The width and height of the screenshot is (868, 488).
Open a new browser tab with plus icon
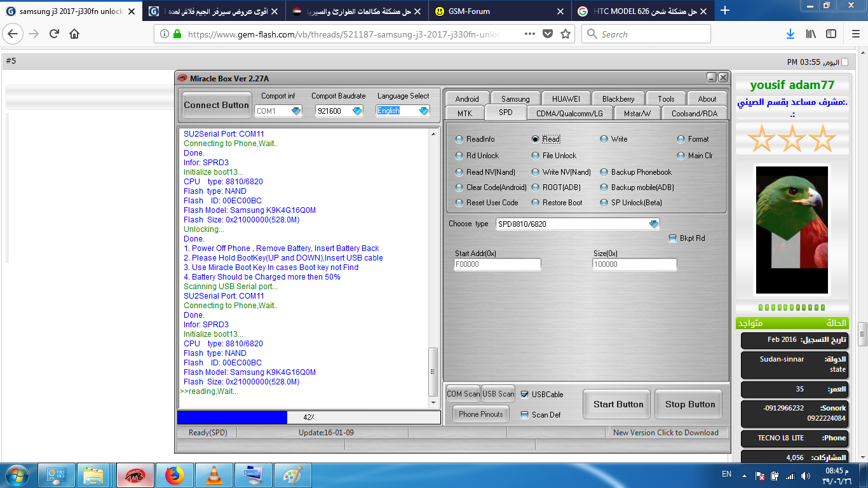pos(725,10)
